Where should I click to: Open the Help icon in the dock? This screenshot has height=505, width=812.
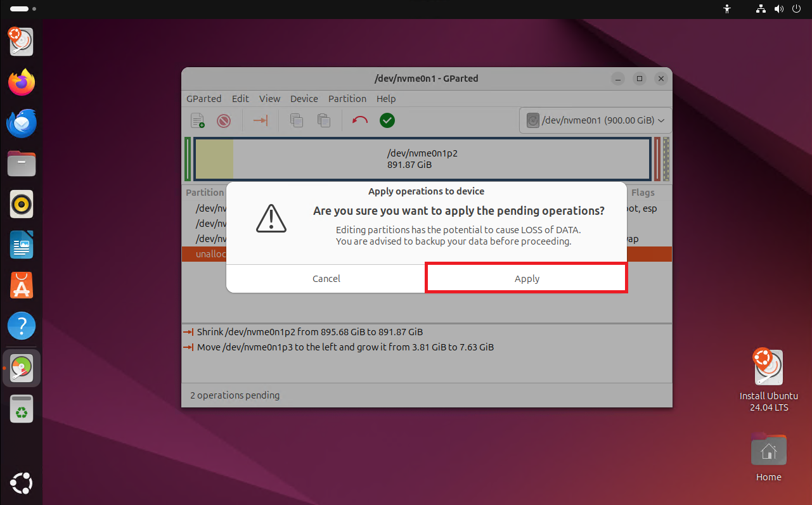click(22, 326)
